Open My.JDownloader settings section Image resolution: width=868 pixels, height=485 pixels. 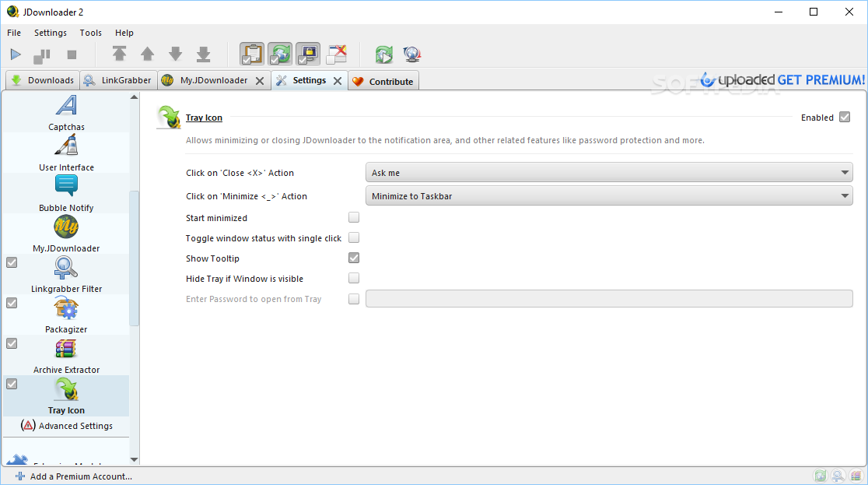66,234
